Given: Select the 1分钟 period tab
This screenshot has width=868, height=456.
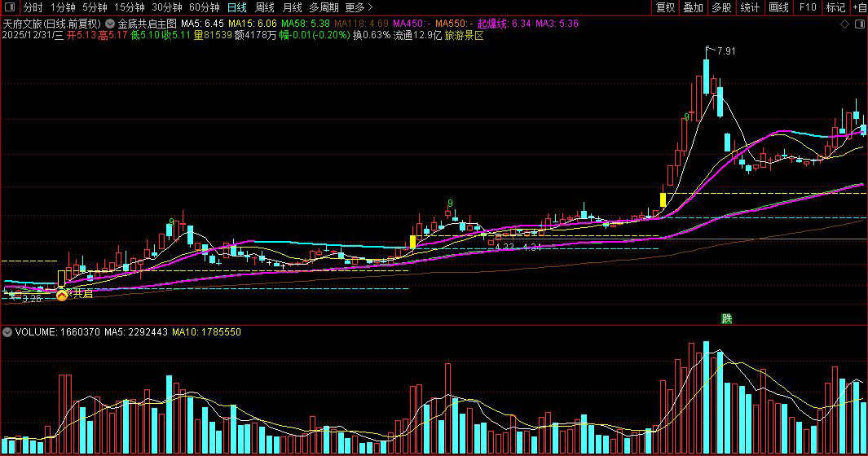Looking at the screenshot, I should click(63, 7).
